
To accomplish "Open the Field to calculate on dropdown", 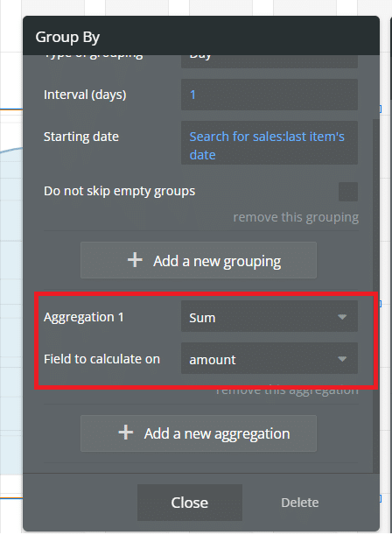I will 269,358.
